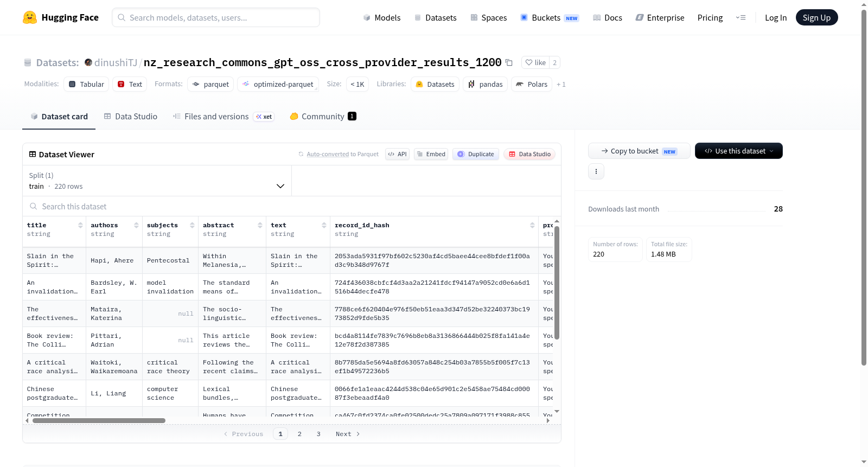Image resolution: width=868 pixels, height=467 pixels.
Task: Open Data Studio from viewer toolbar
Action: point(529,154)
